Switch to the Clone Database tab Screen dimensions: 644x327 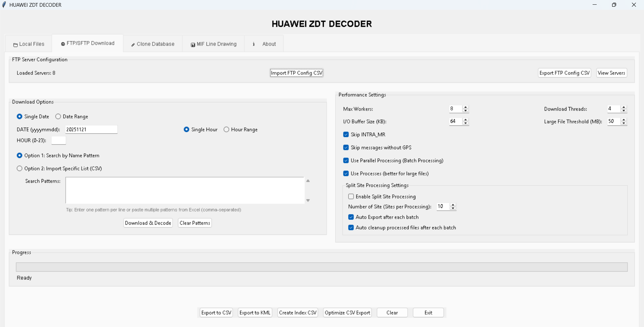tap(153, 44)
